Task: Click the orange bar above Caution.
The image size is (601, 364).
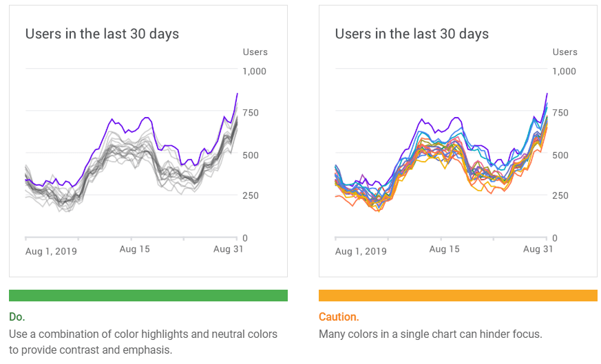Action: 458,295
